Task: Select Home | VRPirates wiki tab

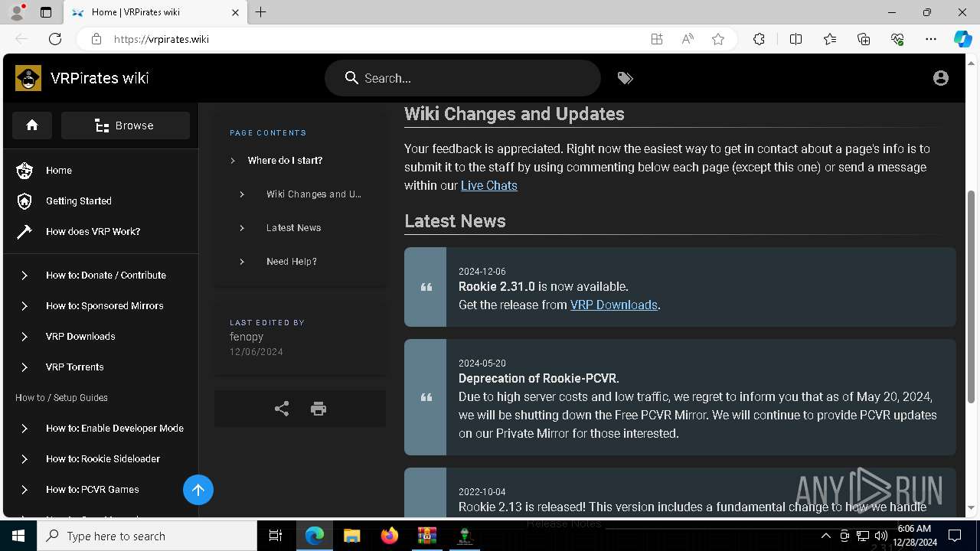Action: click(155, 12)
